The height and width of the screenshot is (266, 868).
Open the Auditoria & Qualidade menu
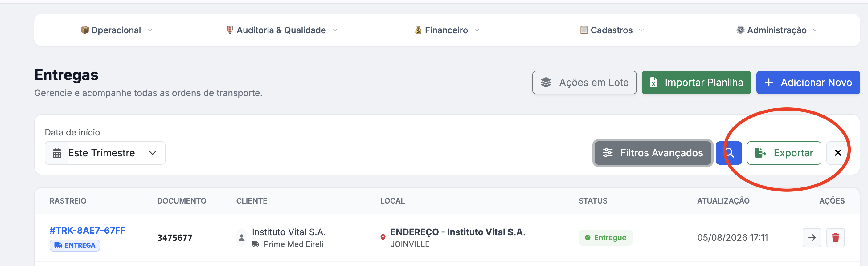point(281,30)
